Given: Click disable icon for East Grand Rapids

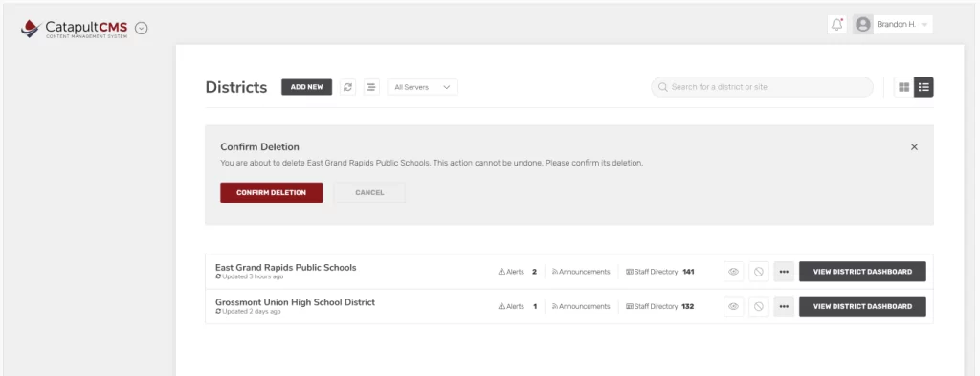Looking at the screenshot, I should [759, 272].
